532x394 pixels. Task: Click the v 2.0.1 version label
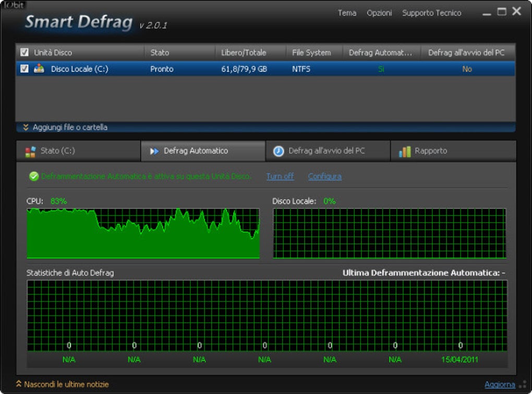153,26
